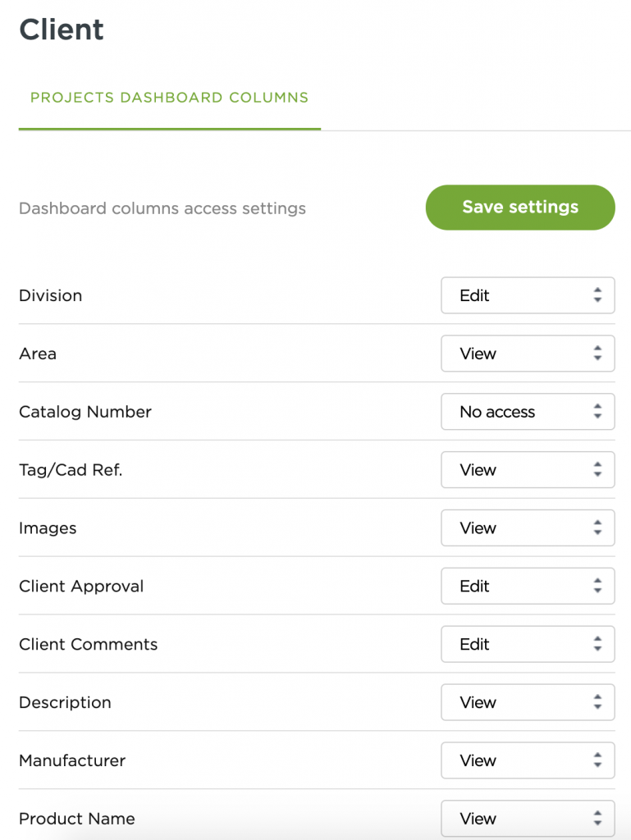Open the Product Name access dropdown
The height and width of the screenshot is (840, 631).
click(527, 819)
